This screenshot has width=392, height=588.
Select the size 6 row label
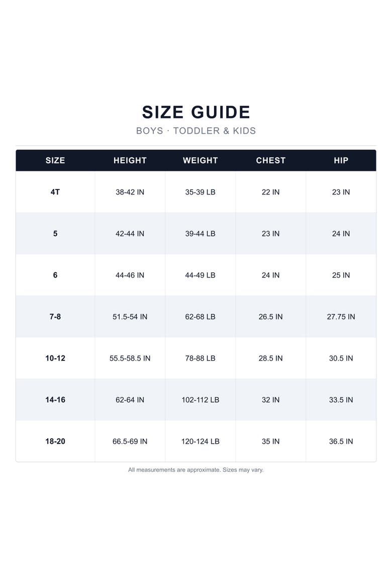click(x=55, y=275)
